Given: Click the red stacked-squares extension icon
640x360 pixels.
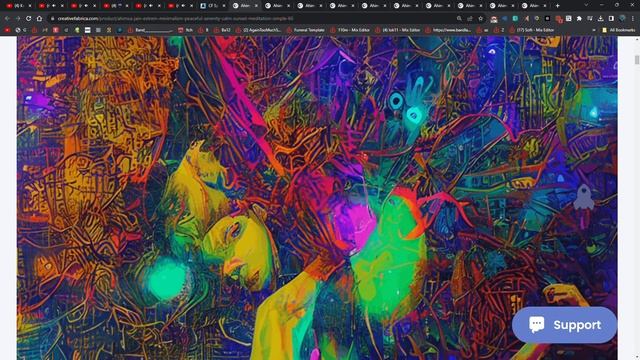Looking at the screenshot, I should pos(558,19).
